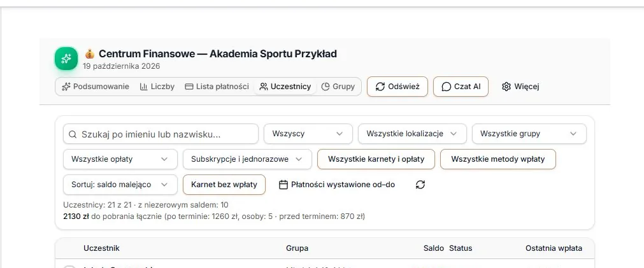Click the reset filters refresh icon
Image resolution: width=644 pixels, height=268 pixels.
(x=420, y=185)
